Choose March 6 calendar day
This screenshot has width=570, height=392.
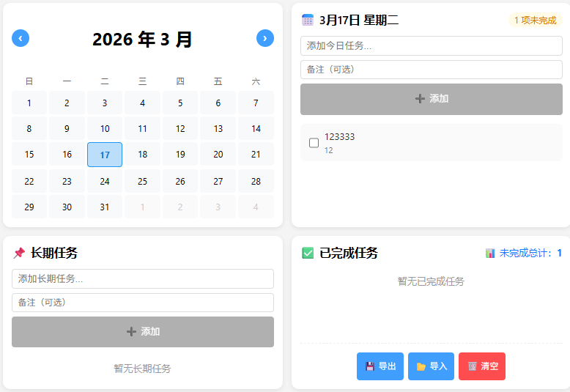218,103
